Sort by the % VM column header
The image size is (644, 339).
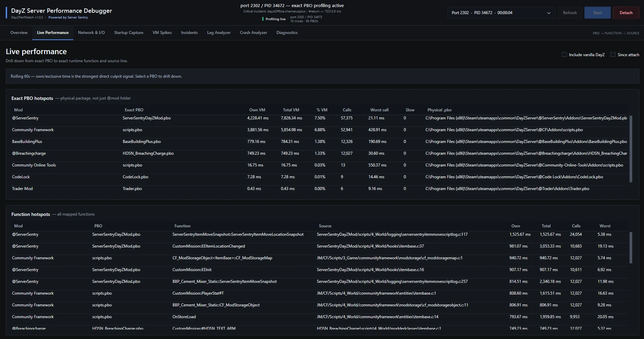coord(322,110)
